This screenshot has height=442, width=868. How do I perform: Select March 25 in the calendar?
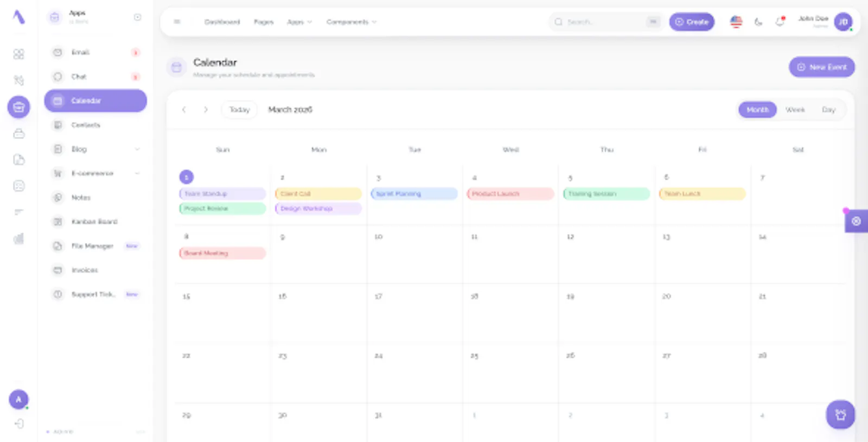pos(475,356)
